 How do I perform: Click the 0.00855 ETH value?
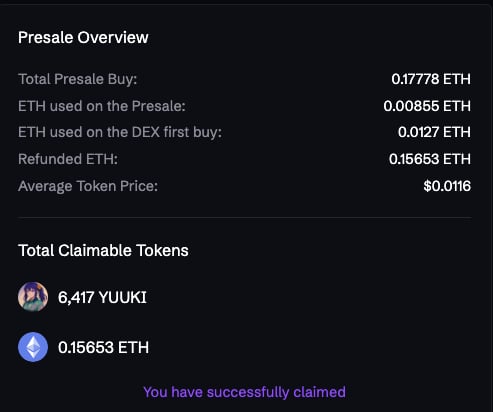point(427,106)
